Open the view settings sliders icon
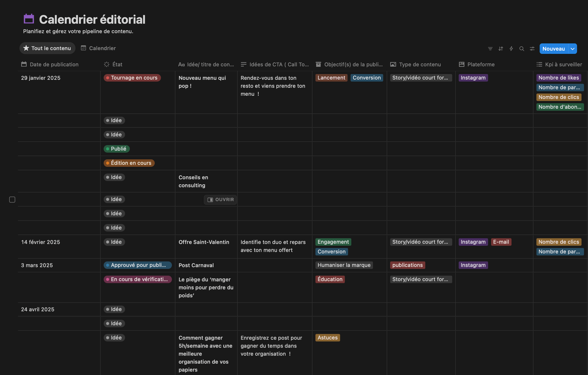Image resolution: width=588 pixels, height=375 pixels. [x=532, y=49]
